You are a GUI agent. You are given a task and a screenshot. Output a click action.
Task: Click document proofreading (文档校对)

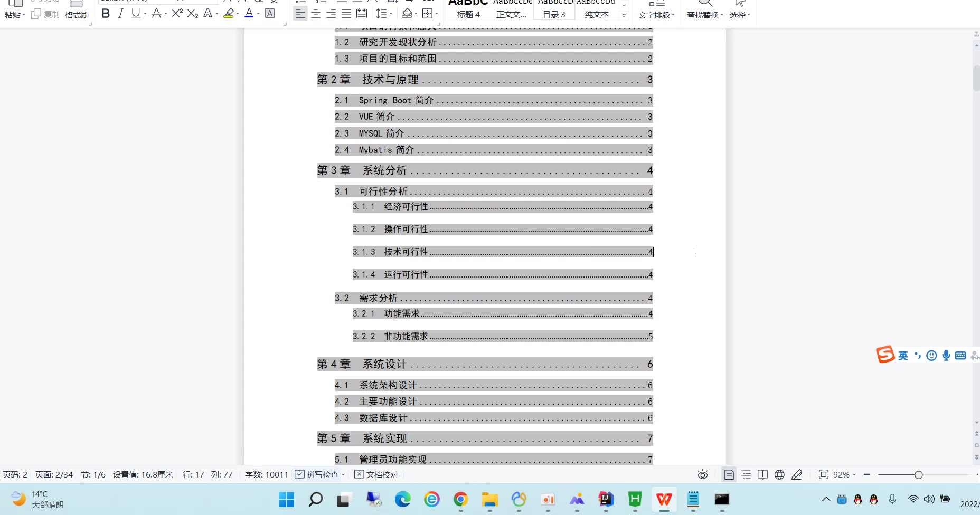click(376, 475)
